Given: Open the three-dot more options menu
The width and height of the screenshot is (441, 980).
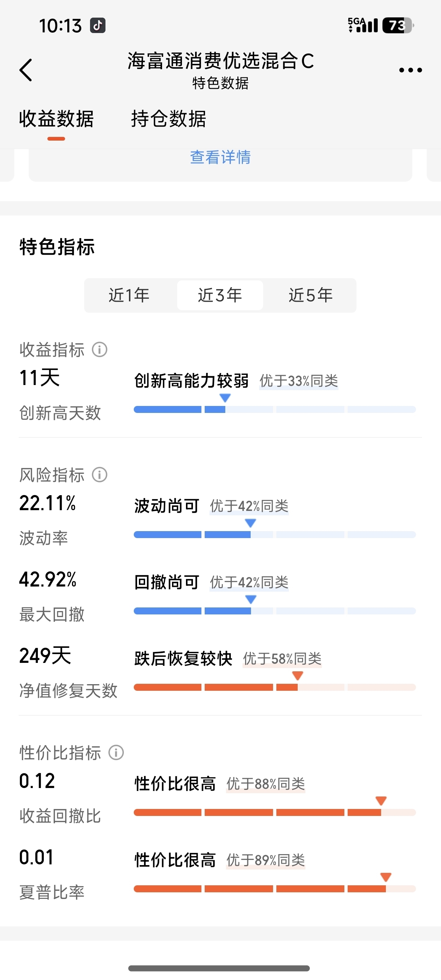Looking at the screenshot, I should 410,70.
